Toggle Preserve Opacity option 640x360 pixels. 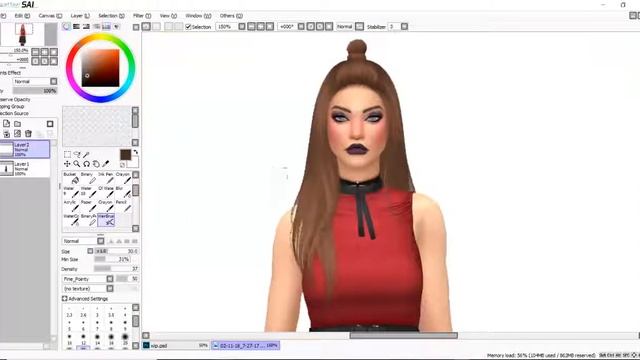(15, 99)
